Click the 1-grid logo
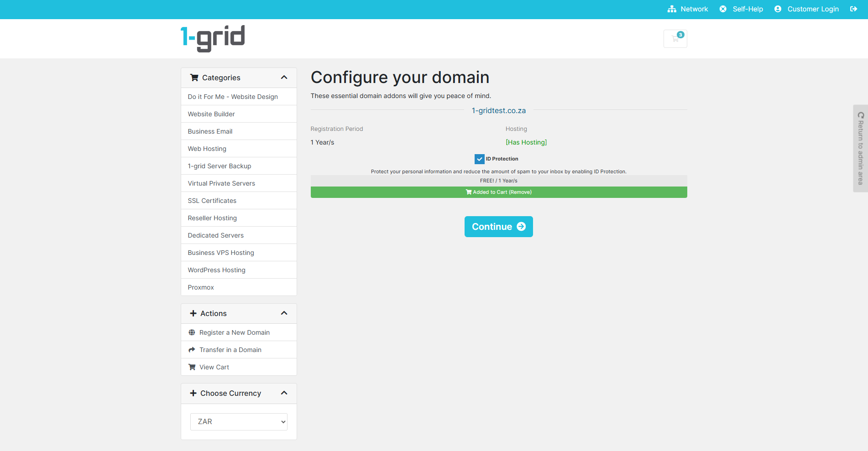The width and height of the screenshot is (868, 451). tap(213, 38)
